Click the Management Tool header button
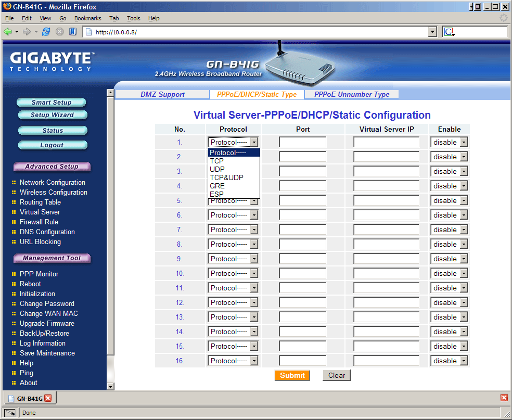Screen dimensions: 512x420 point(52,258)
